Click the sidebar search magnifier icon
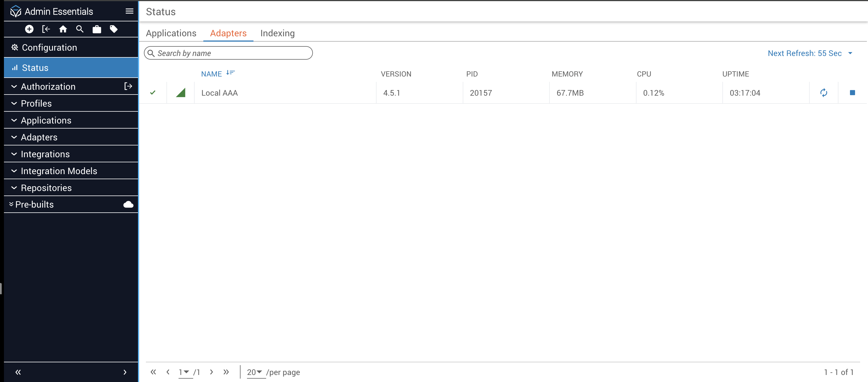Viewport: 868px width, 382px height. (x=80, y=29)
